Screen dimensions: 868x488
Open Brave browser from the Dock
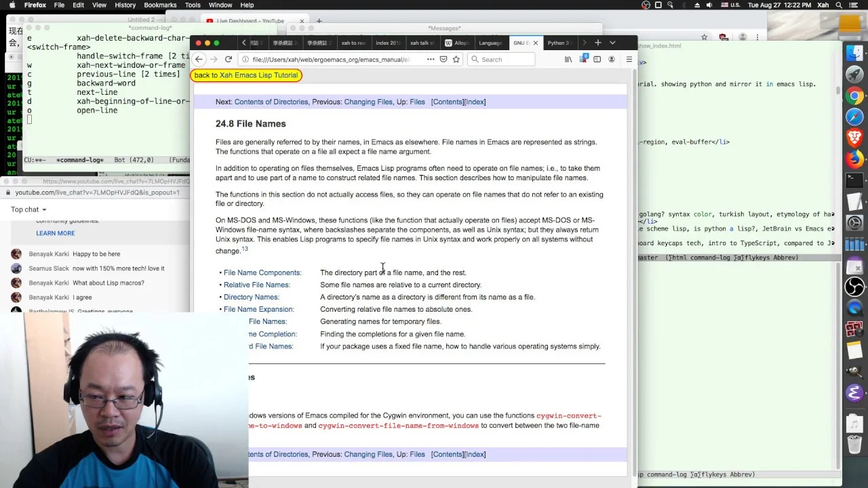[x=854, y=138]
